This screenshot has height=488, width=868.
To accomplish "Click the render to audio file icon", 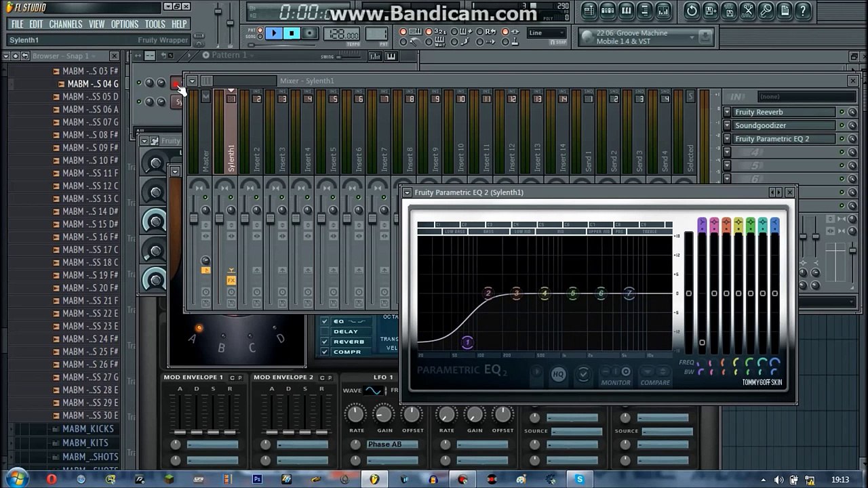I will [x=728, y=10].
